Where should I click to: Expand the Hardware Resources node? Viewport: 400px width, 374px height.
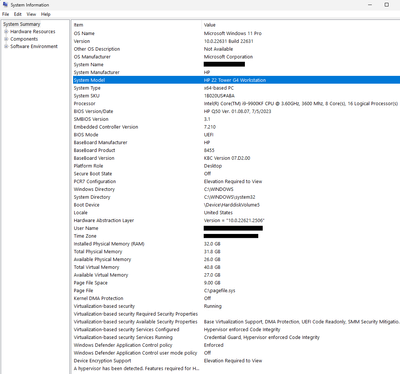click(x=6, y=32)
